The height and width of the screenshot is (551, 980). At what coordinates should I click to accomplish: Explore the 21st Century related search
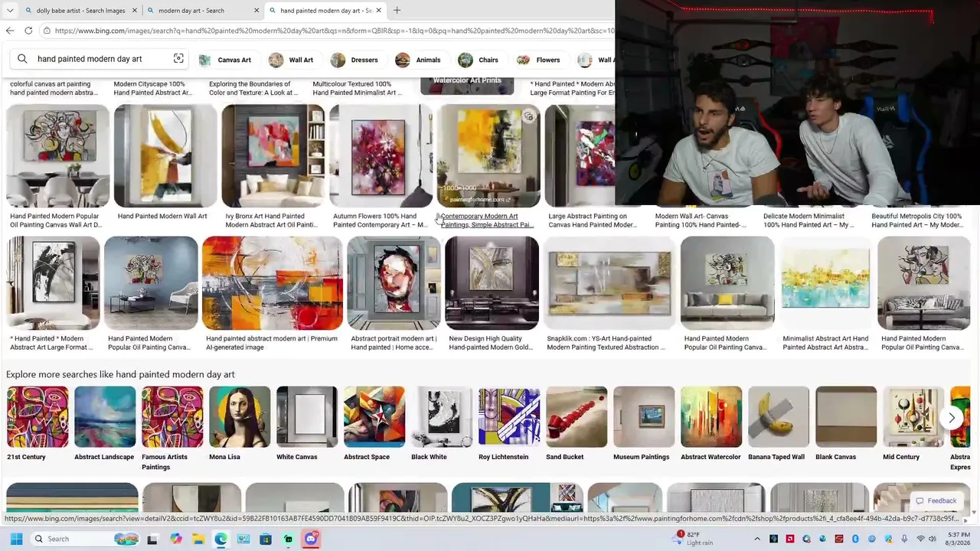point(38,425)
